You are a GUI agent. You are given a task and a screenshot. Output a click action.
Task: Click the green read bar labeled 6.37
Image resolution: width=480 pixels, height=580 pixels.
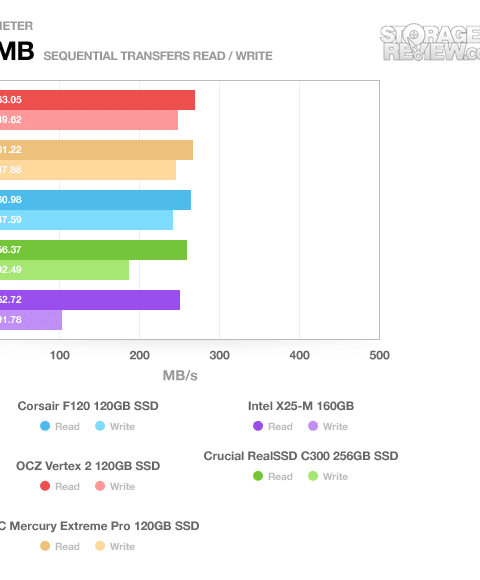pyautogui.click(x=93, y=250)
